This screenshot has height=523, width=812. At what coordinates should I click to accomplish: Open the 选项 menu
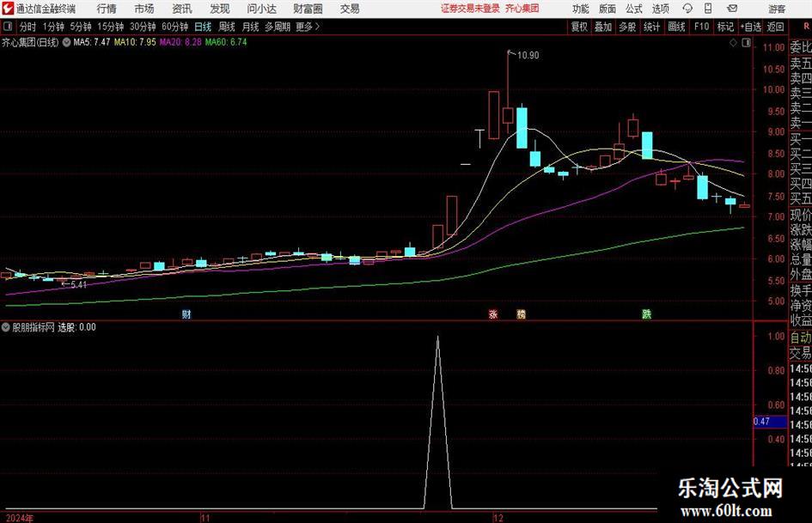(x=661, y=9)
